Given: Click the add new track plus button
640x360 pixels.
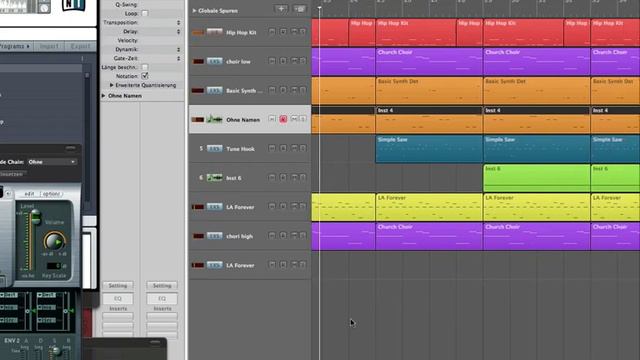Looking at the screenshot, I should click(281, 9).
